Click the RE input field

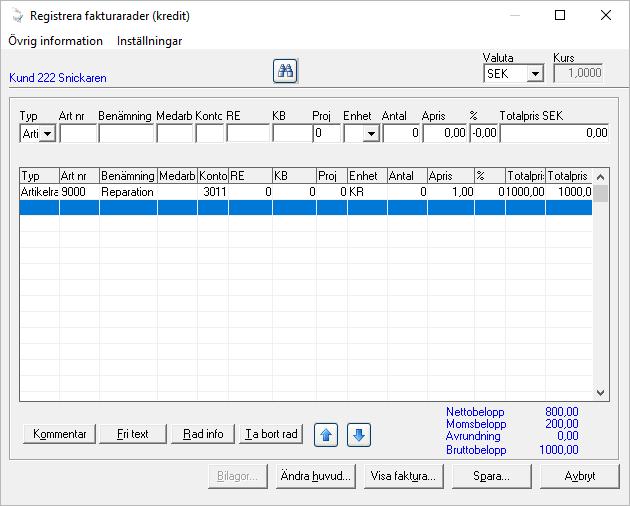tap(248, 133)
